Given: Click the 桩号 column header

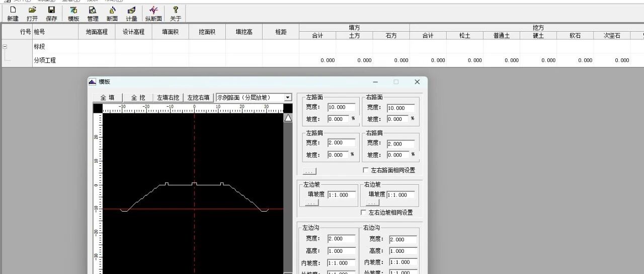Looking at the screenshot, I should coord(55,32).
